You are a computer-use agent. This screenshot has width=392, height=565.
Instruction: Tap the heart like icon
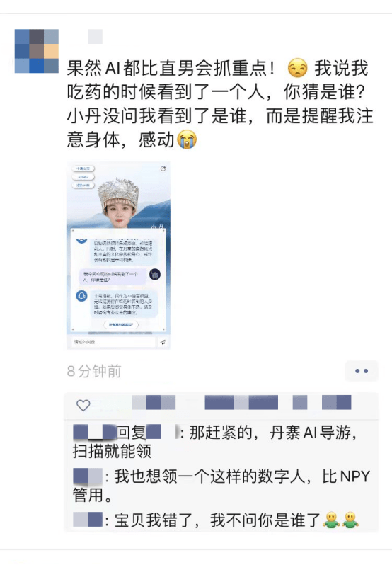(x=83, y=406)
